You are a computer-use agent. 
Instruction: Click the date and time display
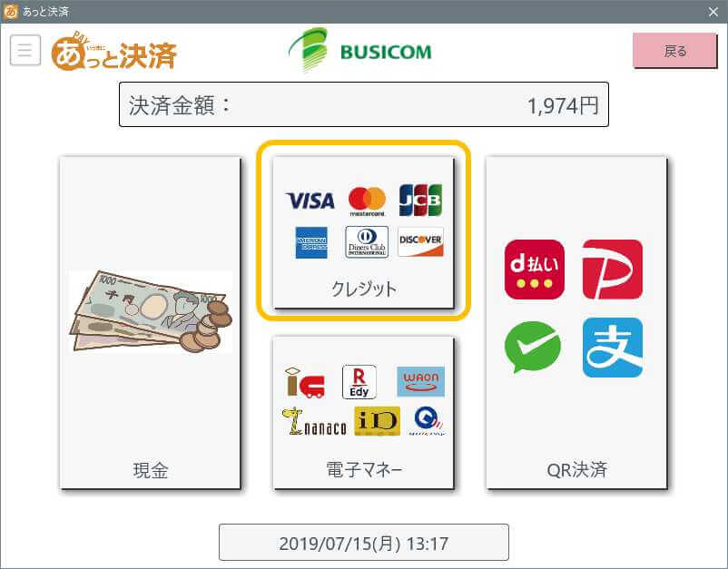click(x=363, y=543)
